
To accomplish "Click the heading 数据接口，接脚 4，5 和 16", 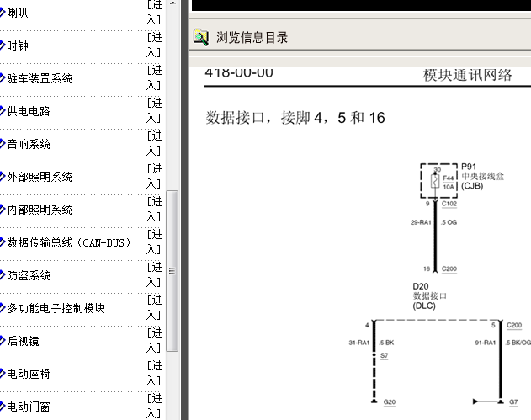I will pyautogui.click(x=295, y=118).
